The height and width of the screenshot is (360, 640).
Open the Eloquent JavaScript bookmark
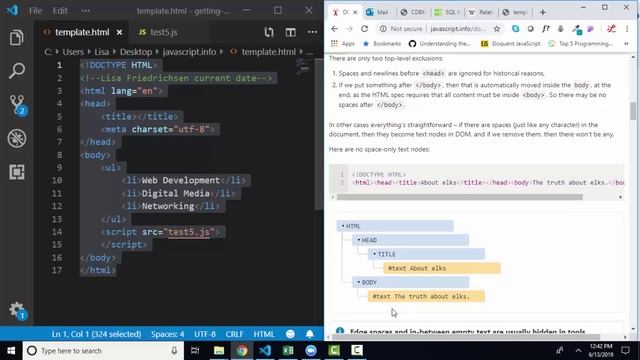click(x=510, y=43)
